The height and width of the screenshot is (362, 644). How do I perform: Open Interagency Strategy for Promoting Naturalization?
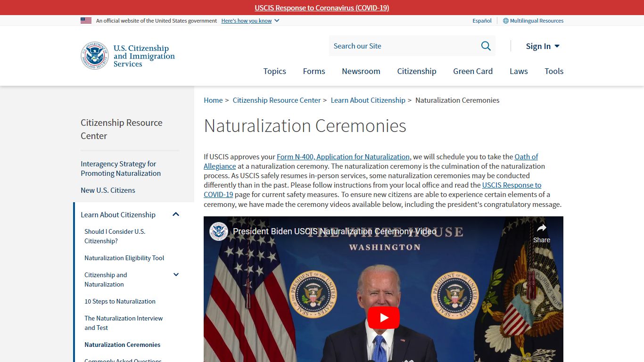click(x=121, y=168)
